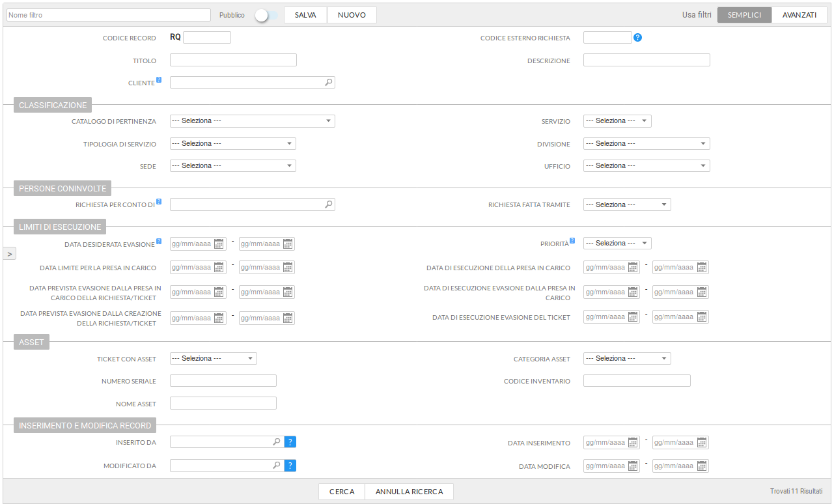Toggle the Pubblico switch
This screenshot has width=834, height=504.
coord(262,15)
